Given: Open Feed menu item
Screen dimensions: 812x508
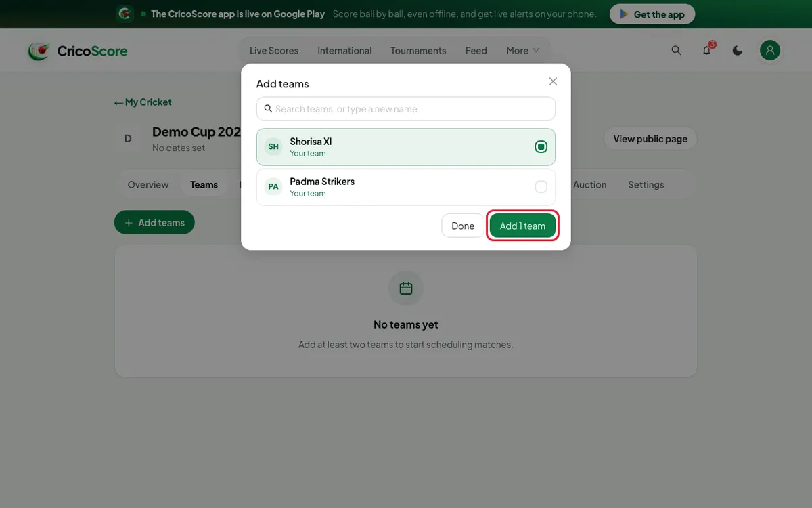Looking at the screenshot, I should (x=476, y=51).
